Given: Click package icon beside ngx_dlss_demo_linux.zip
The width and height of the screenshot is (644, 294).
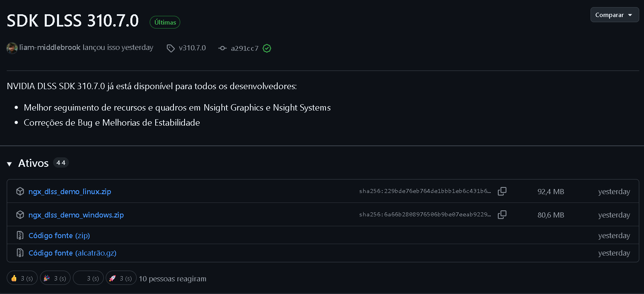Looking at the screenshot, I should [20, 191].
